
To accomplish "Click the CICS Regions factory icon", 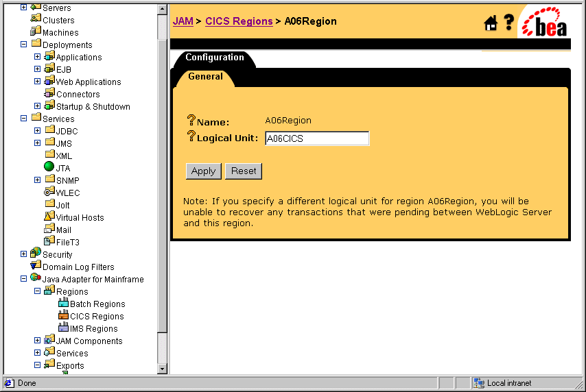I will [64, 315].
